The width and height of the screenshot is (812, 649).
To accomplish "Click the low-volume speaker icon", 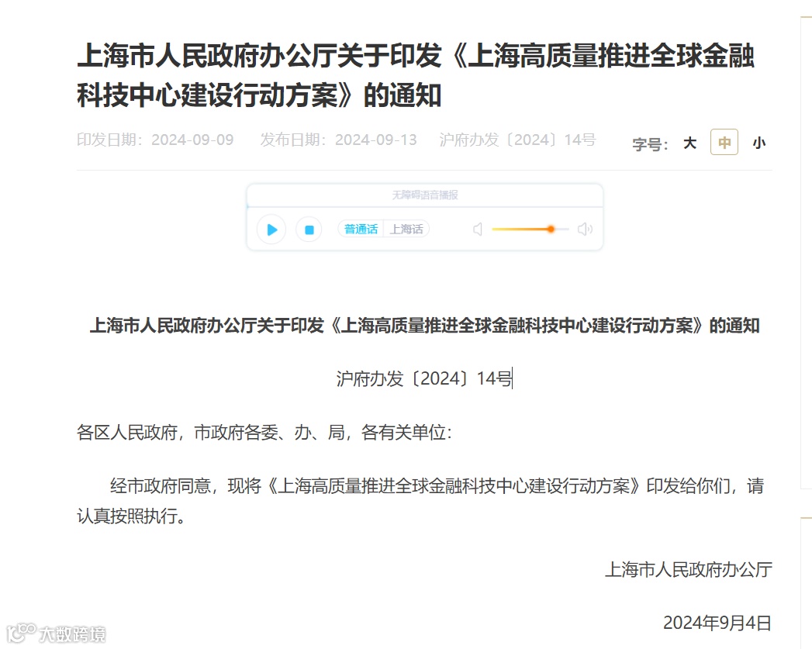I will click(478, 229).
